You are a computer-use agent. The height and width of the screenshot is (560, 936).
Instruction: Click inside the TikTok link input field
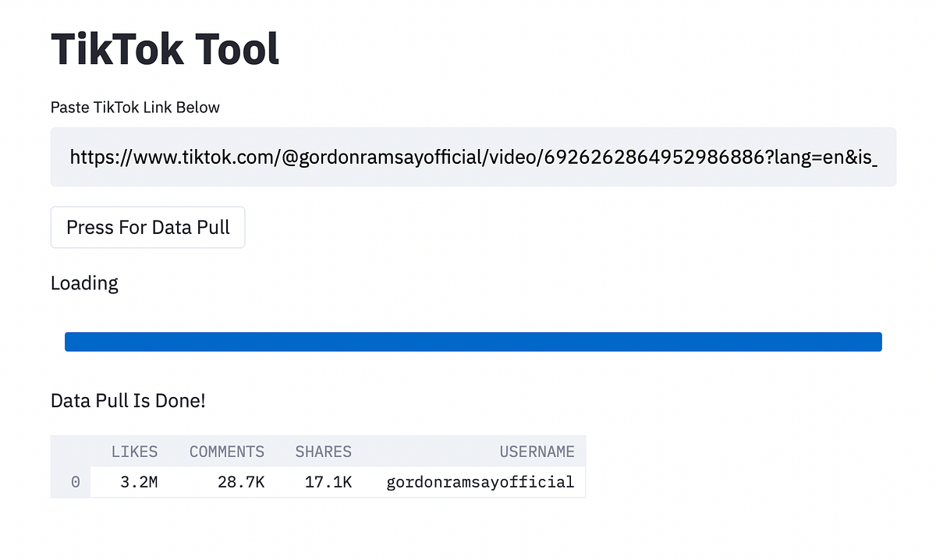pos(473,157)
